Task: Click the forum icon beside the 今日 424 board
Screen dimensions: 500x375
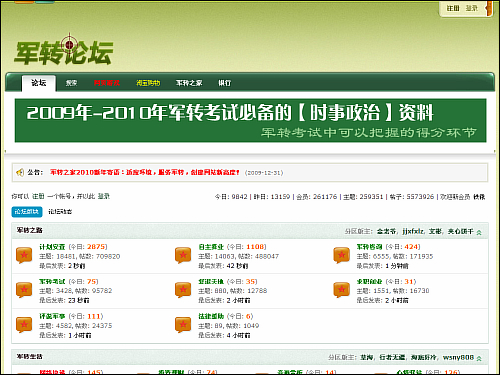Action: [341, 255]
